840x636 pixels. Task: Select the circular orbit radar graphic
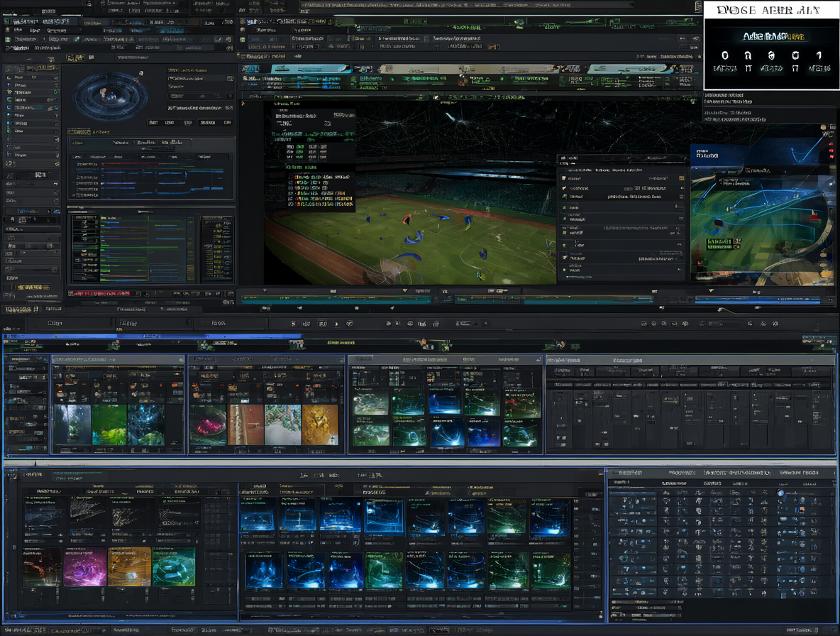pyautogui.click(x=110, y=97)
